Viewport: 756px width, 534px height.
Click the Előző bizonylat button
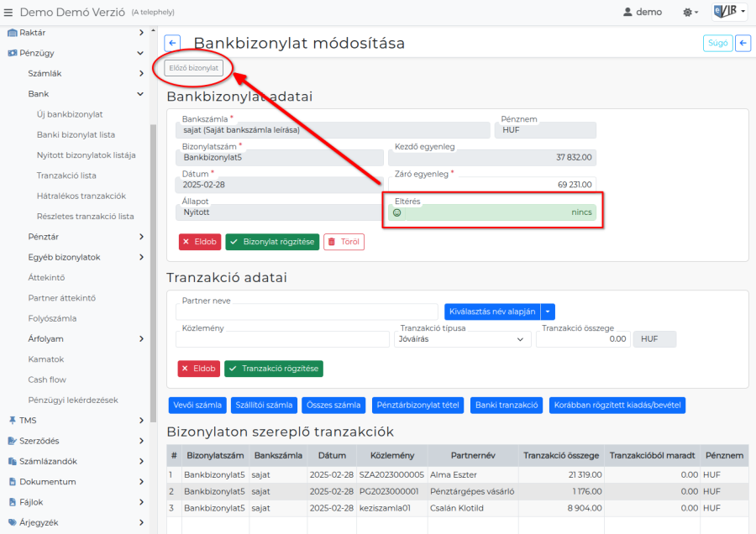194,68
